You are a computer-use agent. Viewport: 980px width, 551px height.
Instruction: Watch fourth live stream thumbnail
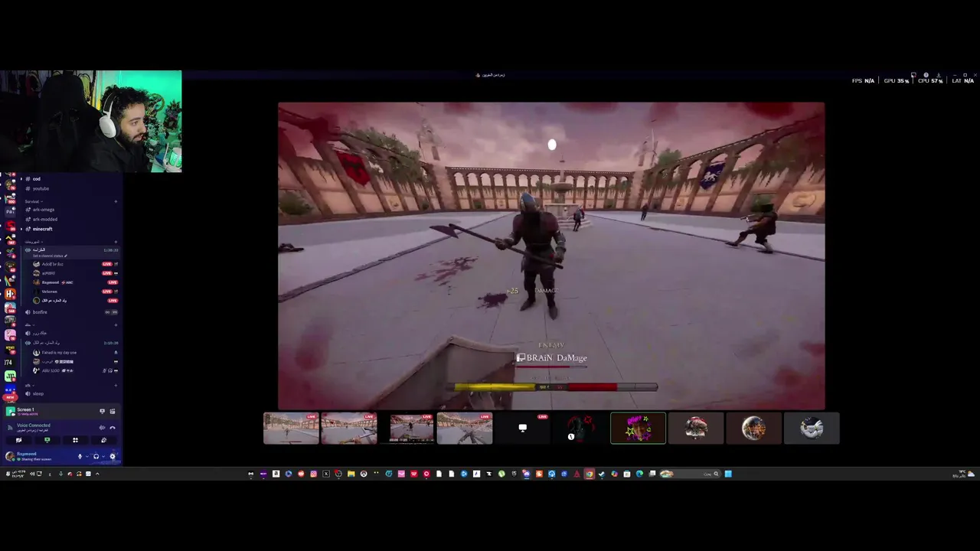[465, 429]
